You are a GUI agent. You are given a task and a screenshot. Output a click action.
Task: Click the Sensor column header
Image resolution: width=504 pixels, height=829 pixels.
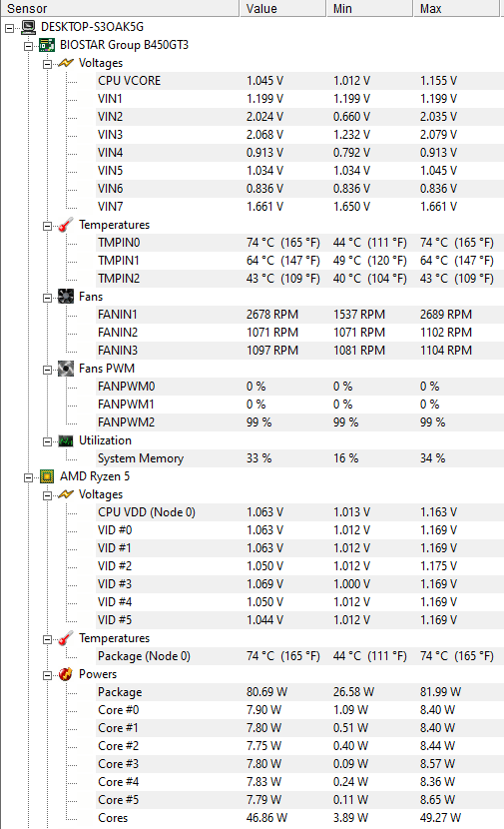(120, 8)
